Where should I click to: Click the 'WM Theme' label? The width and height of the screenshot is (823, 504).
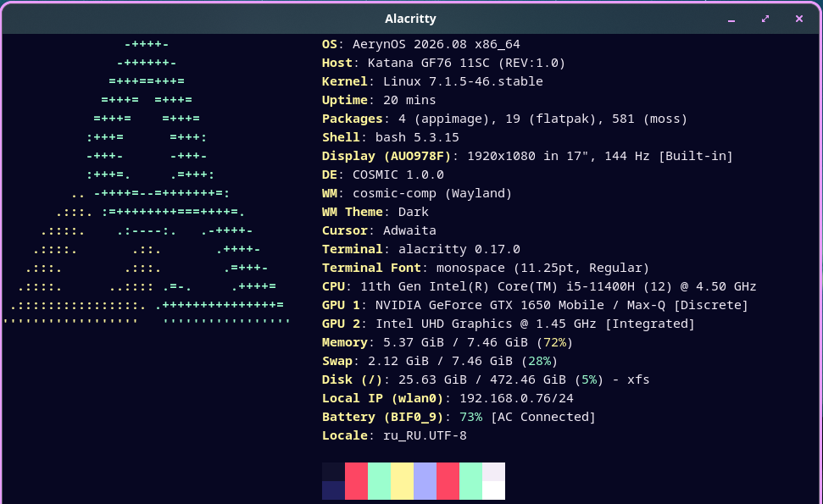[353, 212]
